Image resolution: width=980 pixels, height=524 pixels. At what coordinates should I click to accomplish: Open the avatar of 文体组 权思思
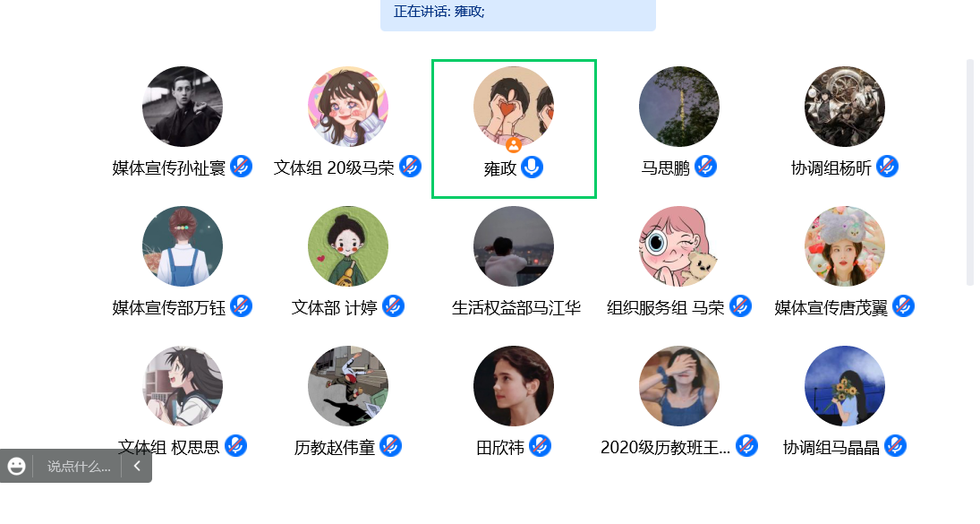click(x=183, y=386)
